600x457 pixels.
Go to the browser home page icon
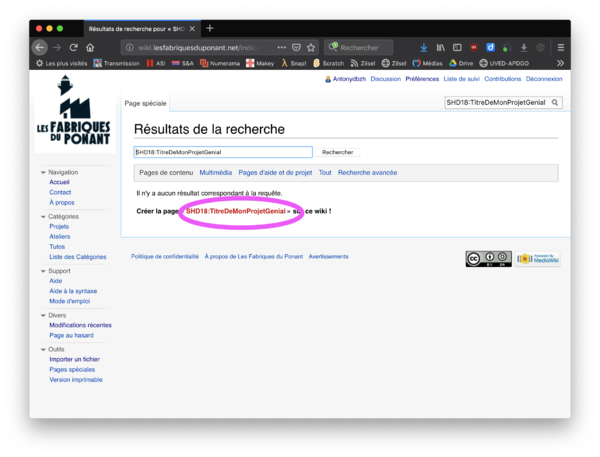pyautogui.click(x=90, y=47)
